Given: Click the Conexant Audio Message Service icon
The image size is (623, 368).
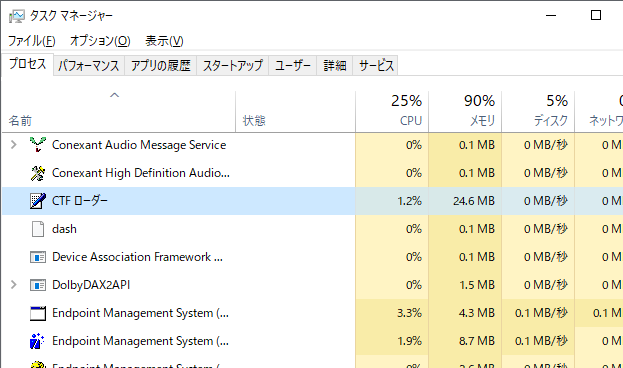Looking at the screenshot, I should coord(38,145).
